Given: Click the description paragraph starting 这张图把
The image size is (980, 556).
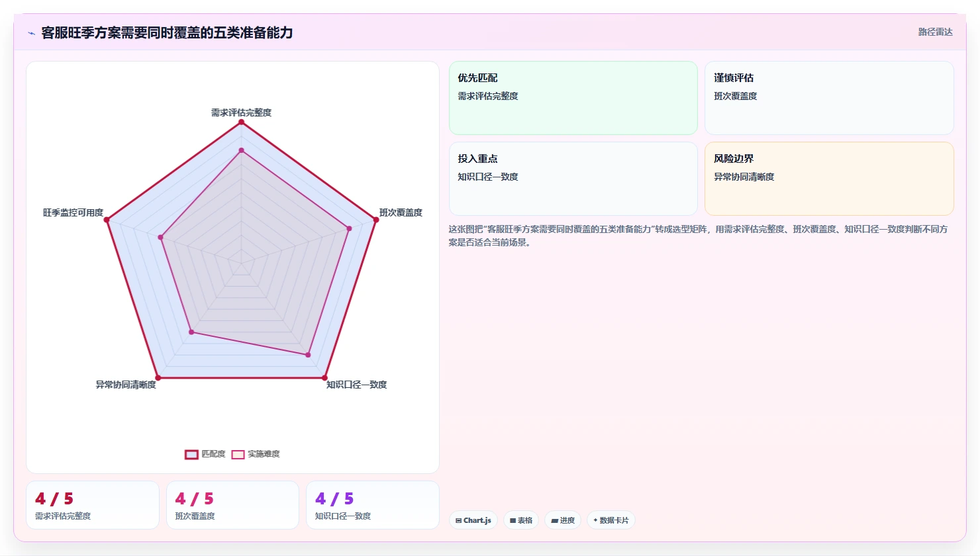Looking at the screenshot, I should coord(698,236).
